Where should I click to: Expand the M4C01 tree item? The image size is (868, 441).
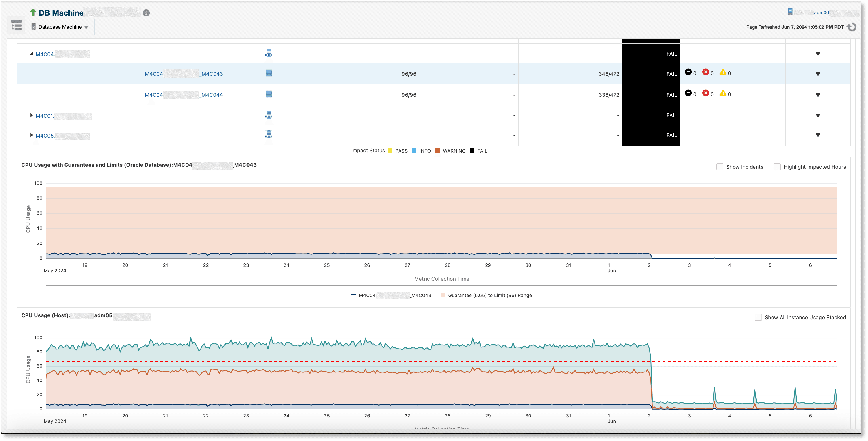click(31, 115)
